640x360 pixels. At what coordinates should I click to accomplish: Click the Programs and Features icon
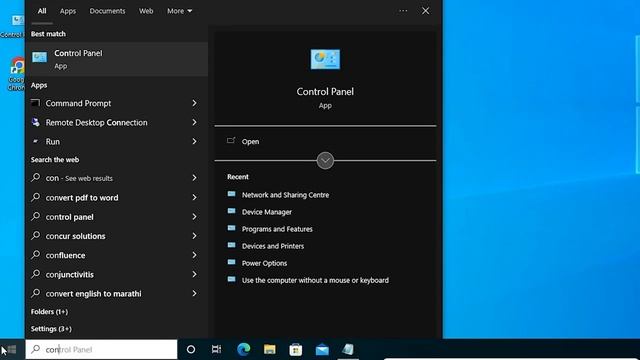[231, 229]
